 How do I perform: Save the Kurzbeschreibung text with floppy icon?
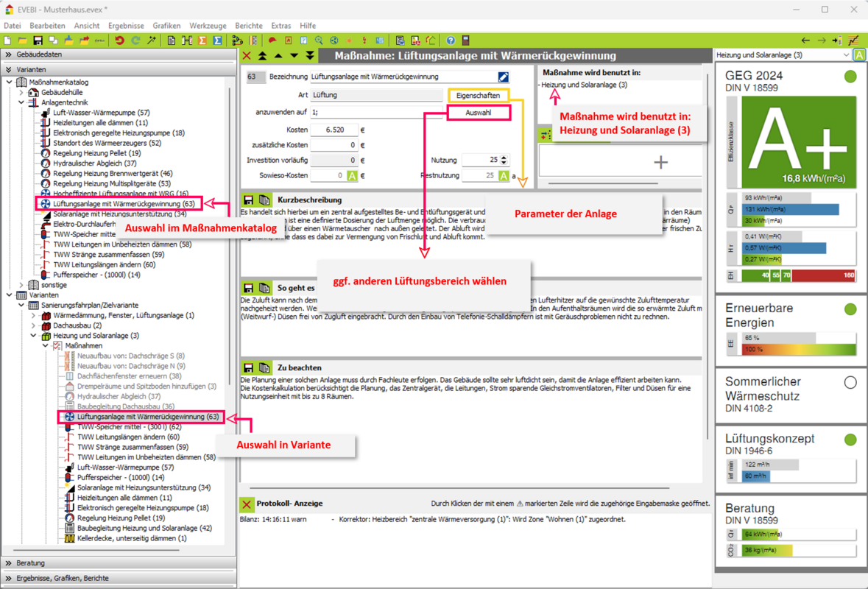click(x=248, y=200)
